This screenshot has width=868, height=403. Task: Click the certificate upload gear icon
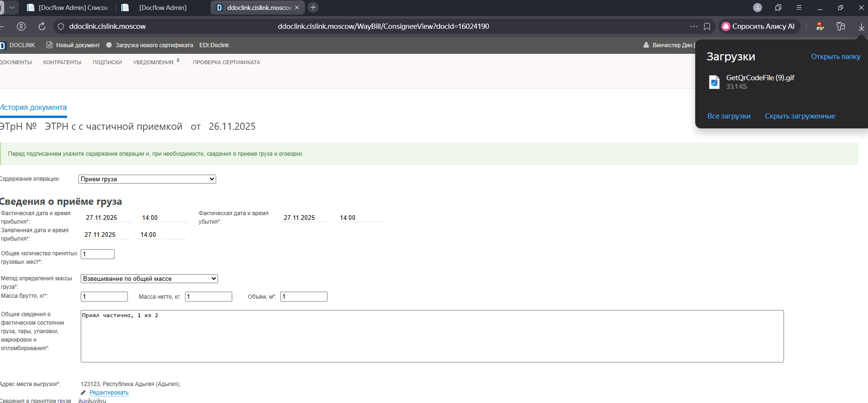pyautogui.click(x=109, y=45)
